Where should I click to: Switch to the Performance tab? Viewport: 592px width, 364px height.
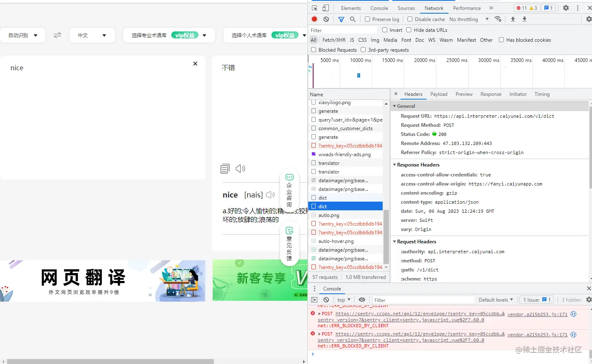coord(467,8)
